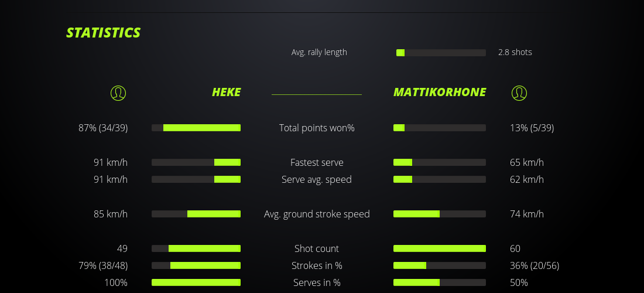This screenshot has width=644, height=293.
Task: Open the profile icon beside MATTIKORHONE
Action: click(519, 93)
